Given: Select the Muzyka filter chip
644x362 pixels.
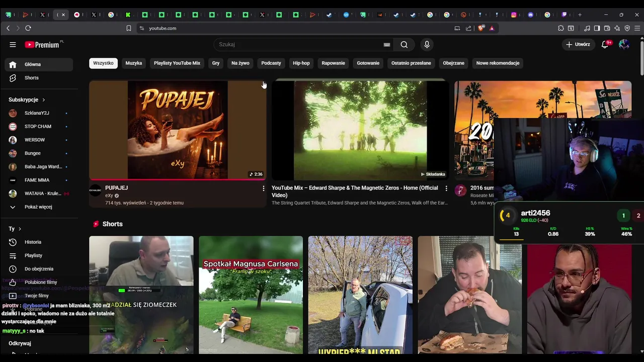Looking at the screenshot, I should pyautogui.click(x=134, y=63).
